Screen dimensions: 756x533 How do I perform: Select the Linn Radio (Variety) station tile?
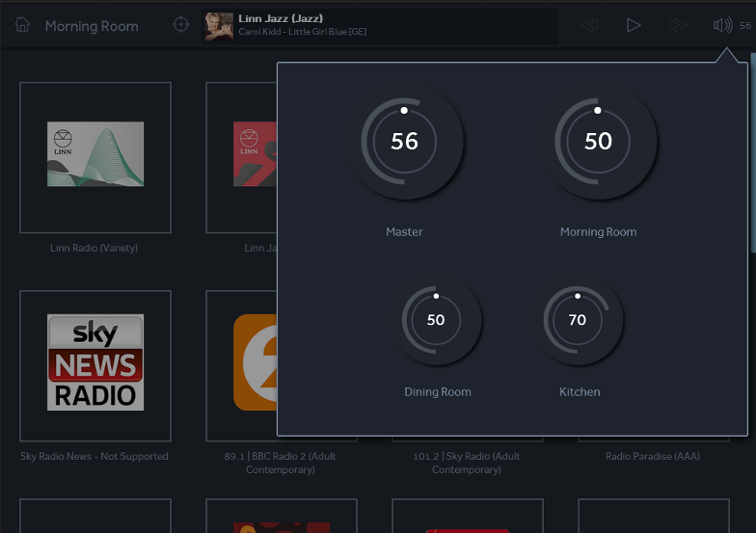95,158
